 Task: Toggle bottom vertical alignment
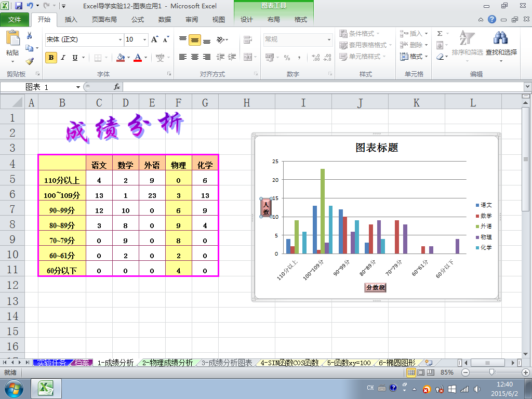point(207,41)
